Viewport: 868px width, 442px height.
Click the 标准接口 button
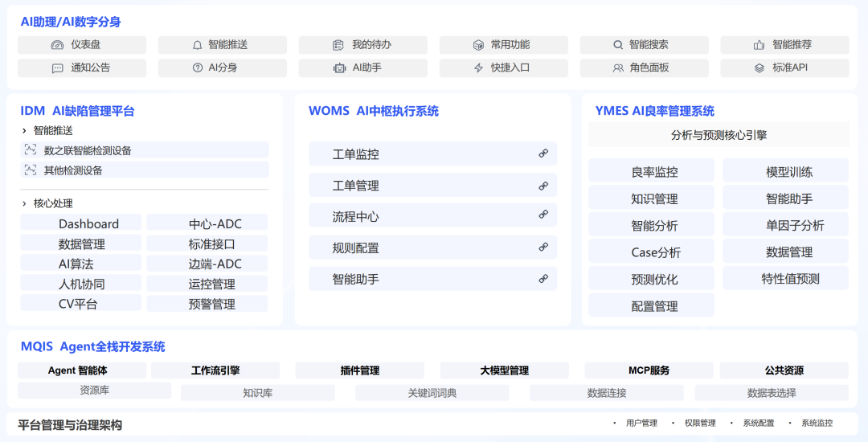[x=207, y=243]
